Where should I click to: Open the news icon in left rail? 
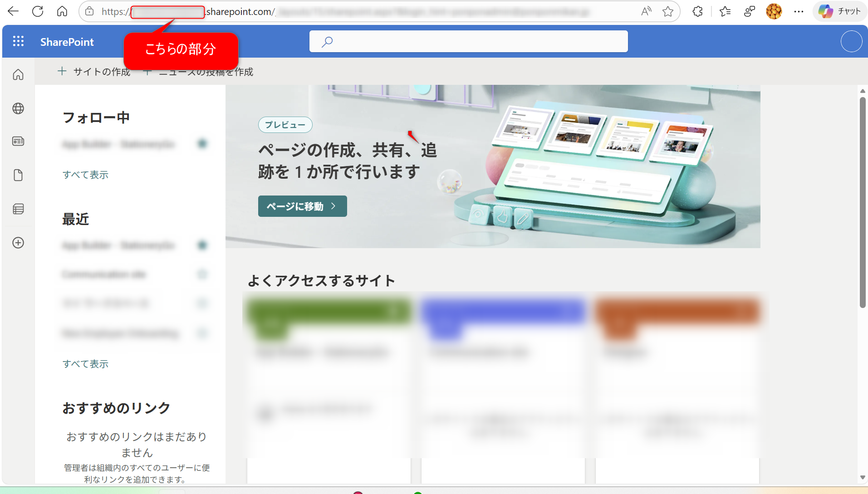pos(18,142)
